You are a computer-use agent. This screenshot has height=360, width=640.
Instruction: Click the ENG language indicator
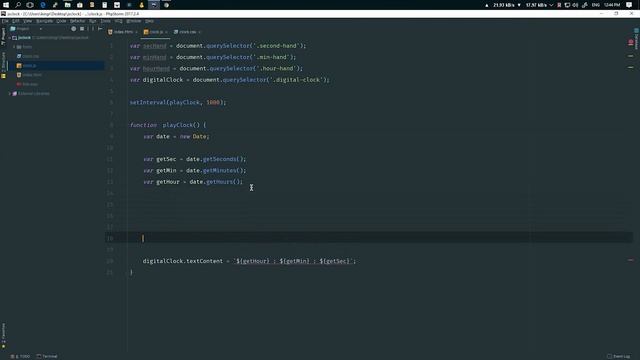pos(596,5)
